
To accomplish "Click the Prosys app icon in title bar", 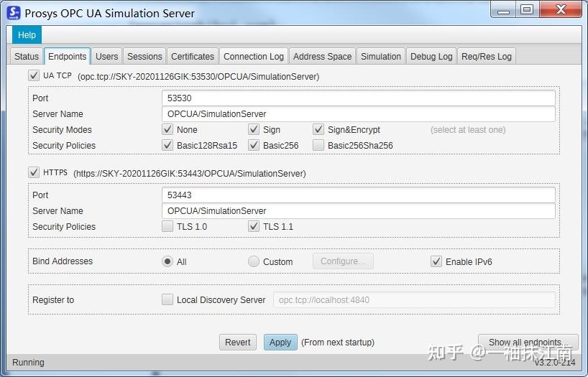I will click(14, 12).
